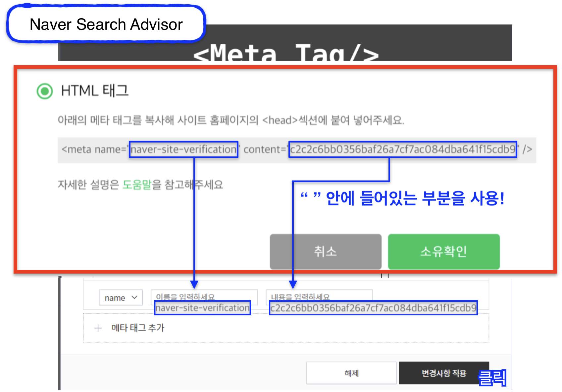Click the 해제 button

coord(351,373)
